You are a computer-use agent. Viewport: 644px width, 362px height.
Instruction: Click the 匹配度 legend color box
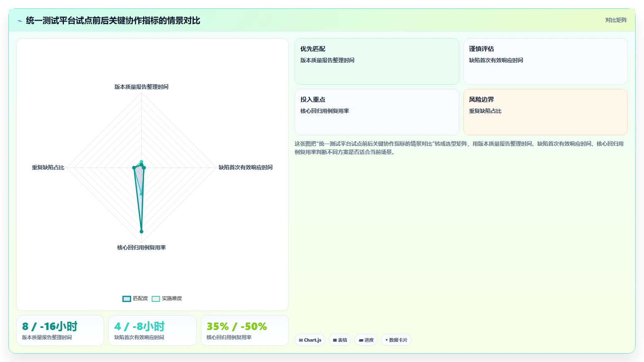[127, 299]
